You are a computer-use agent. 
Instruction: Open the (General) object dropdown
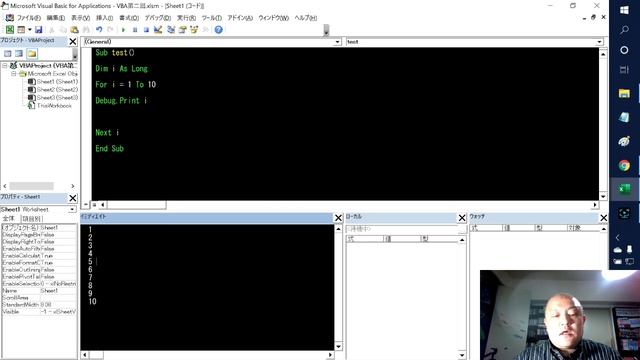(338, 42)
